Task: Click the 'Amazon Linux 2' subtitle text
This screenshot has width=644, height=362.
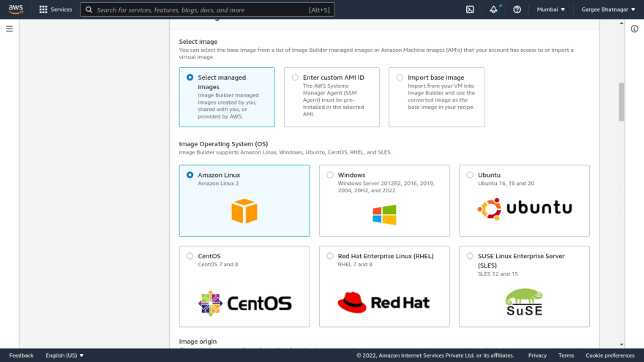Action: (218, 184)
